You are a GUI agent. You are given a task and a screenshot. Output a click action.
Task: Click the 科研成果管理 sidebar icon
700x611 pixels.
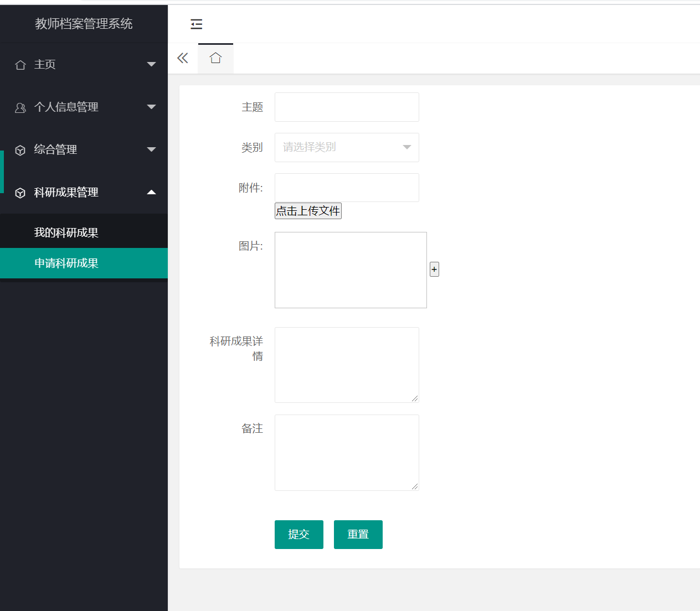[x=20, y=192]
